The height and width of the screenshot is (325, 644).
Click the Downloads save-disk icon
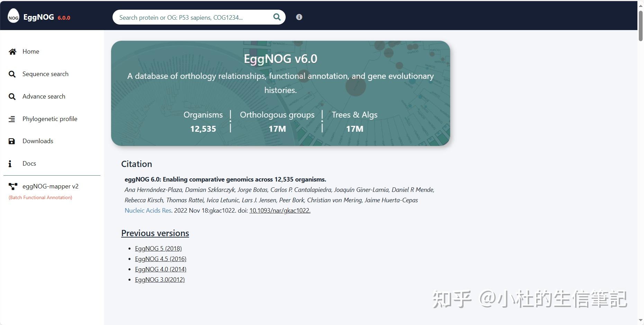[12, 141]
